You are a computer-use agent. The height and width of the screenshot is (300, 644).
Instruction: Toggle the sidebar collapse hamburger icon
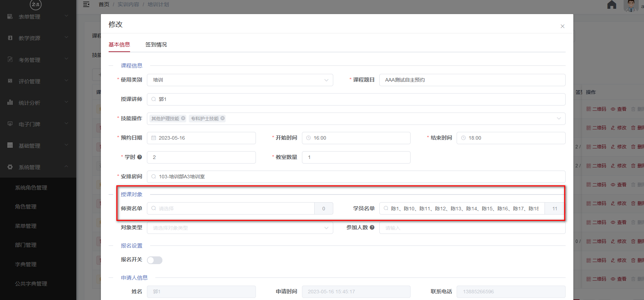click(86, 4)
